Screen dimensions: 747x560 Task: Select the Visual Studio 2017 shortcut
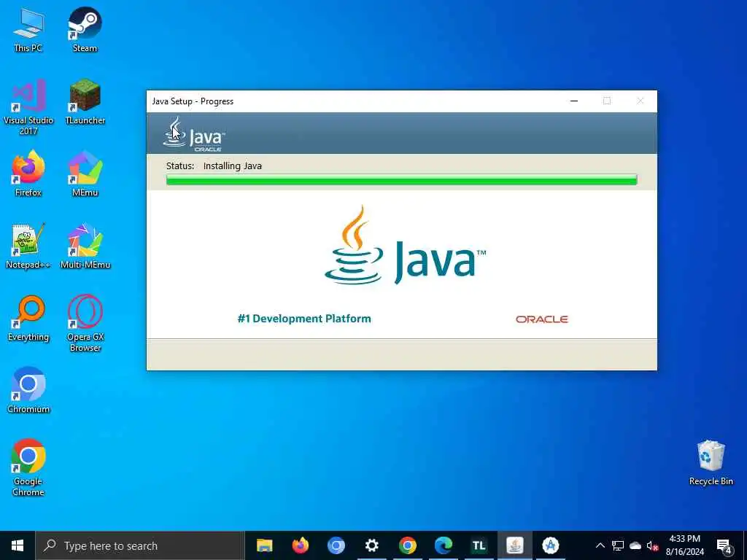(28, 107)
